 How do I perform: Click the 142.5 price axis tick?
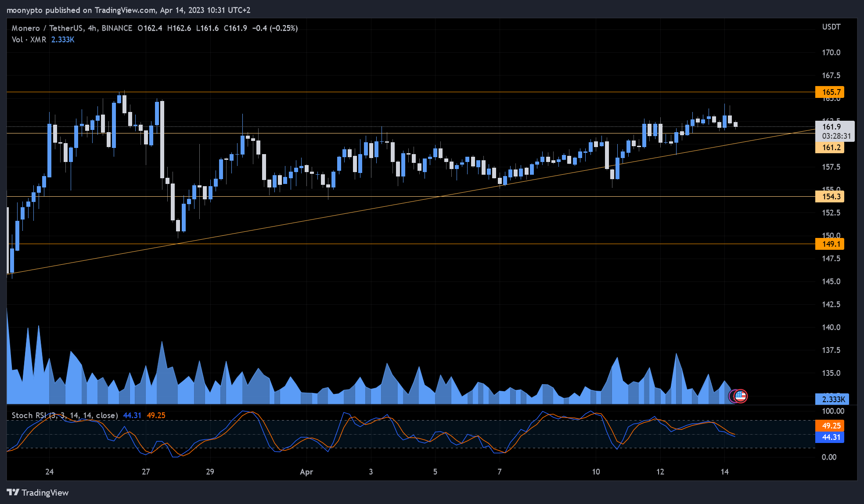[831, 304]
